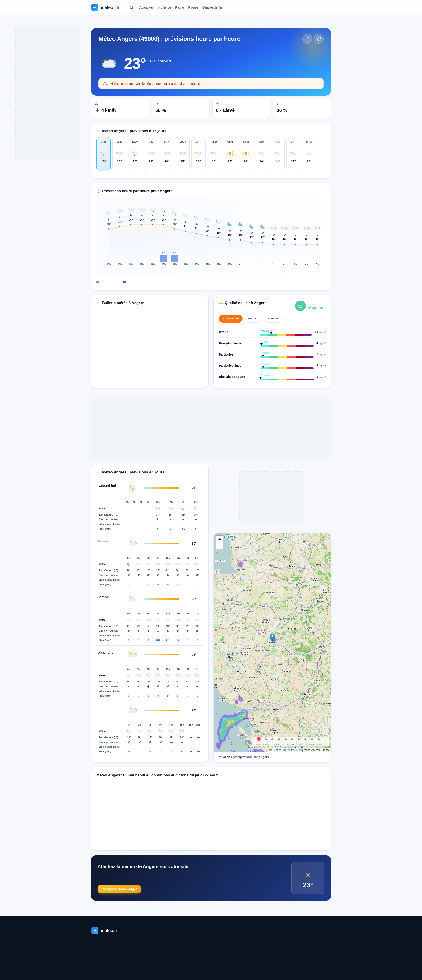The image size is (422, 980).
Task: Click the Configurer mon widget button
Action: pyautogui.click(x=119, y=889)
